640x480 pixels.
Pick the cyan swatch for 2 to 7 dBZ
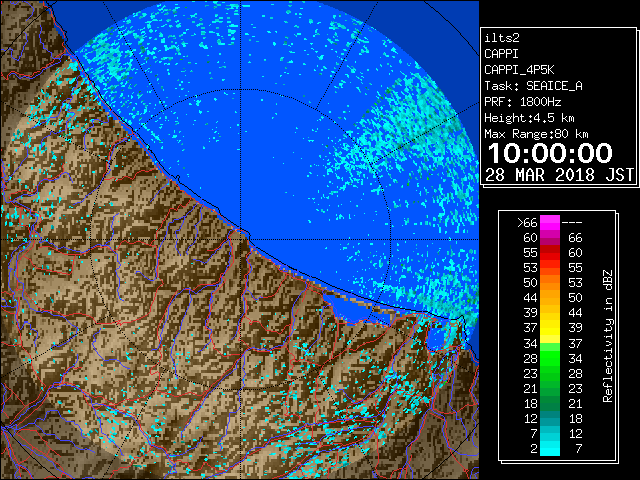(550, 448)
